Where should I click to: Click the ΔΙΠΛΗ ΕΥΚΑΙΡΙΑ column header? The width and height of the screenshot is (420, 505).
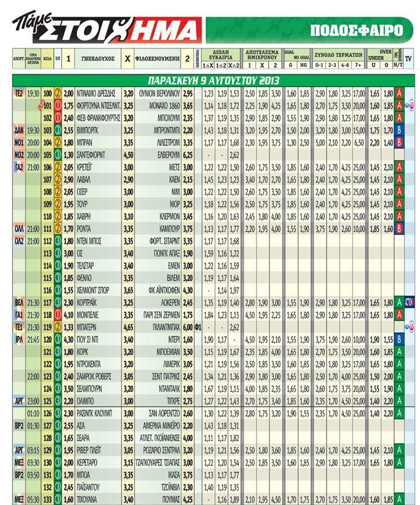coord(221,54)
